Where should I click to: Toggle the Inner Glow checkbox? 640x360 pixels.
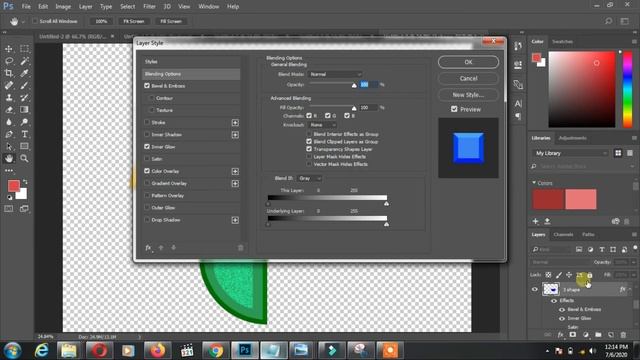pyautogui.click(x=147, y=147)
